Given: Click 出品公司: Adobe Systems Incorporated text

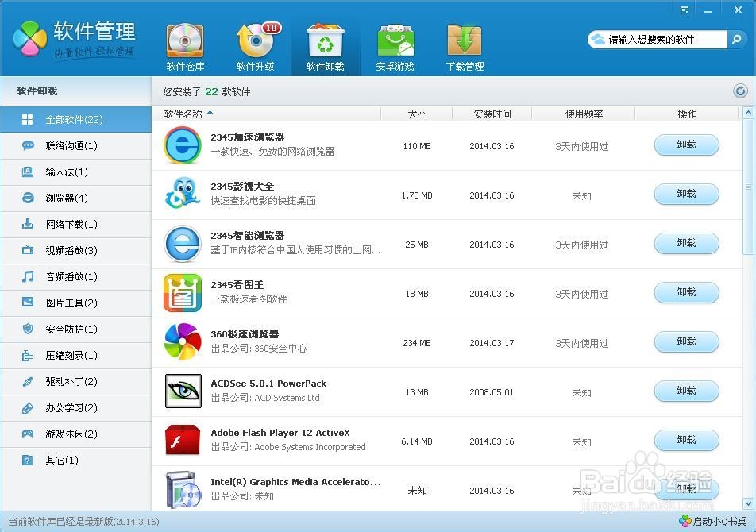Looking at the screenshot, I should 287,447.
